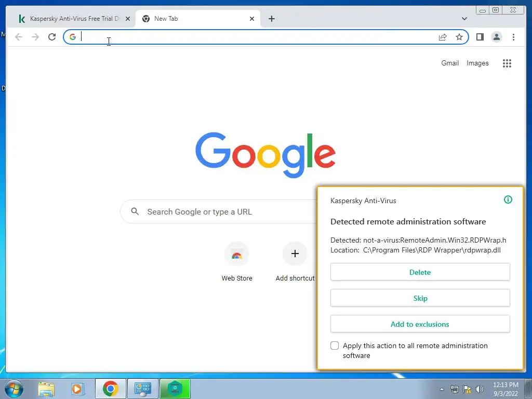The image size is (532, 399).
Task: Click the Google icon in address bar
Action: point(73,37)
